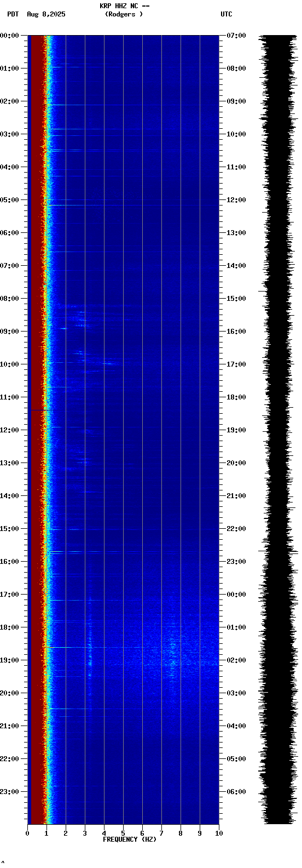Click the 7 Hz frequency tick label
Image resolution: width=302 pixels, height=868 pixels.
click(x=161, y=833)
